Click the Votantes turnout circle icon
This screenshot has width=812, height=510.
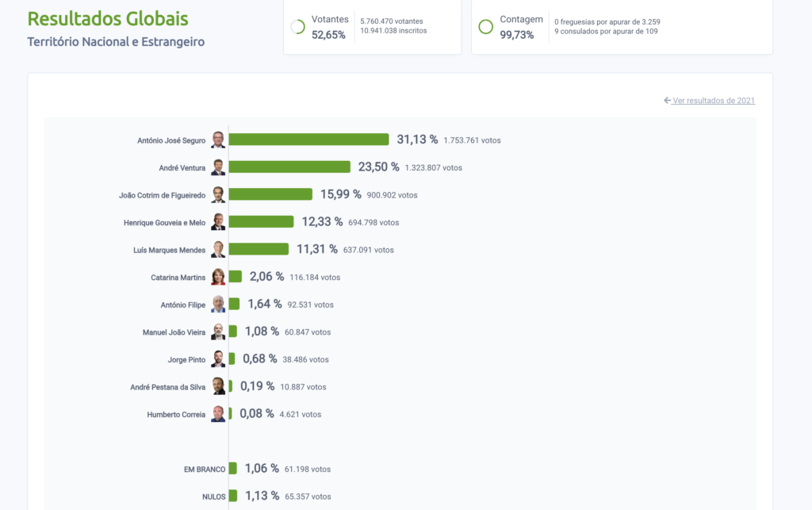(x=298, y=26)
